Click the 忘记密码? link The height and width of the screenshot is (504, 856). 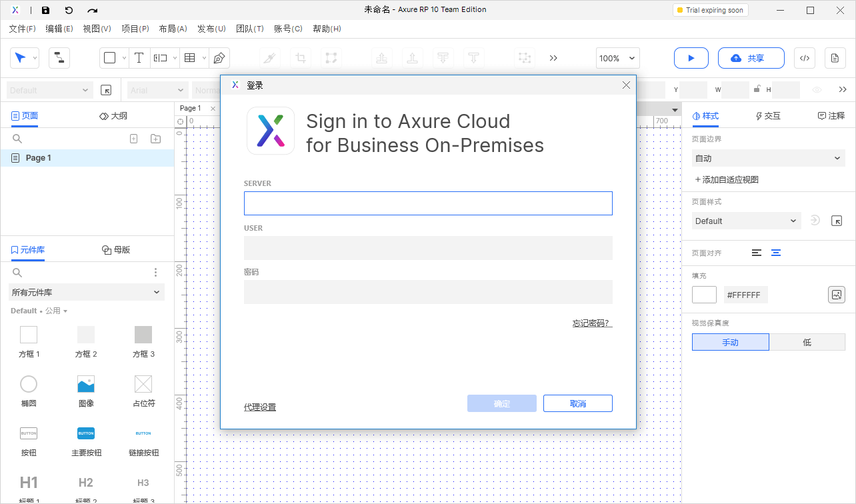[x=591, y=323]
